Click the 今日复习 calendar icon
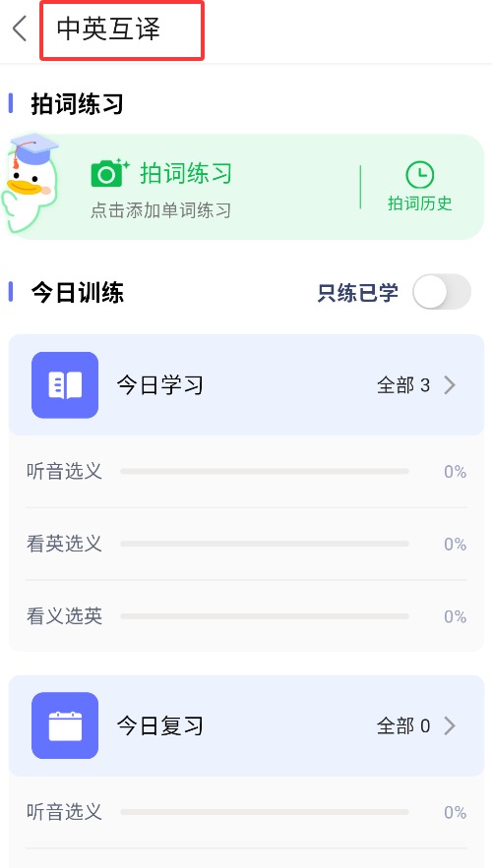The image size is (492, 868). coord(65,725)
